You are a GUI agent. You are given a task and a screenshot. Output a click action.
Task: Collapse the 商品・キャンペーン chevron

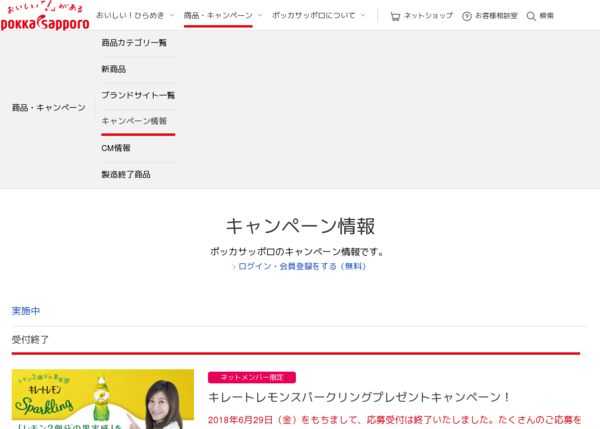(260, 15)
